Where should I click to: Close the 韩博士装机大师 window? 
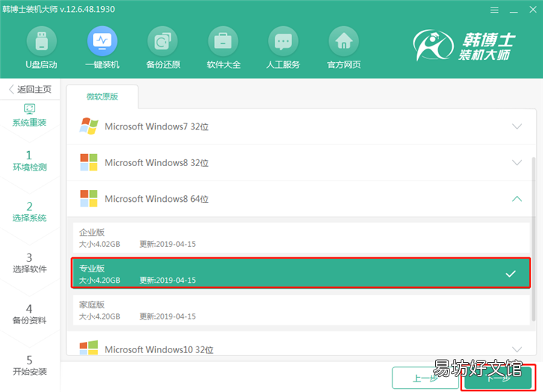(533, 10)
